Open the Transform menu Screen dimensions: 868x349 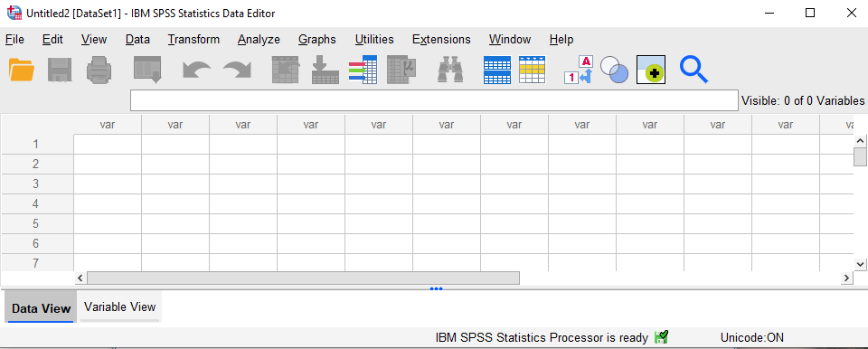[193, 40]
